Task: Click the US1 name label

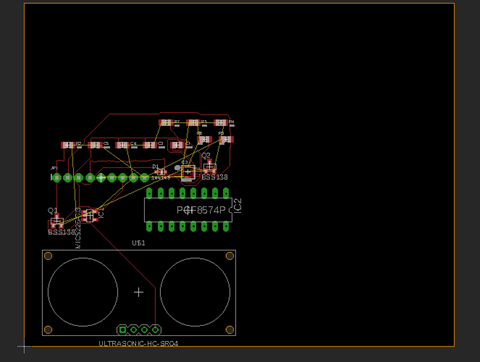Action: point(138,243)
